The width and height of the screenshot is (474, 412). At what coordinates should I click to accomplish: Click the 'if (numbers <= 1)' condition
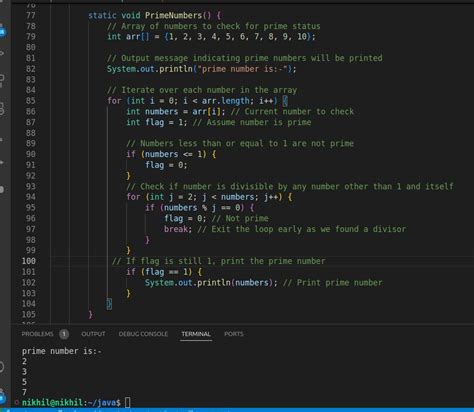pyautogui.click(x=166, y=154)
